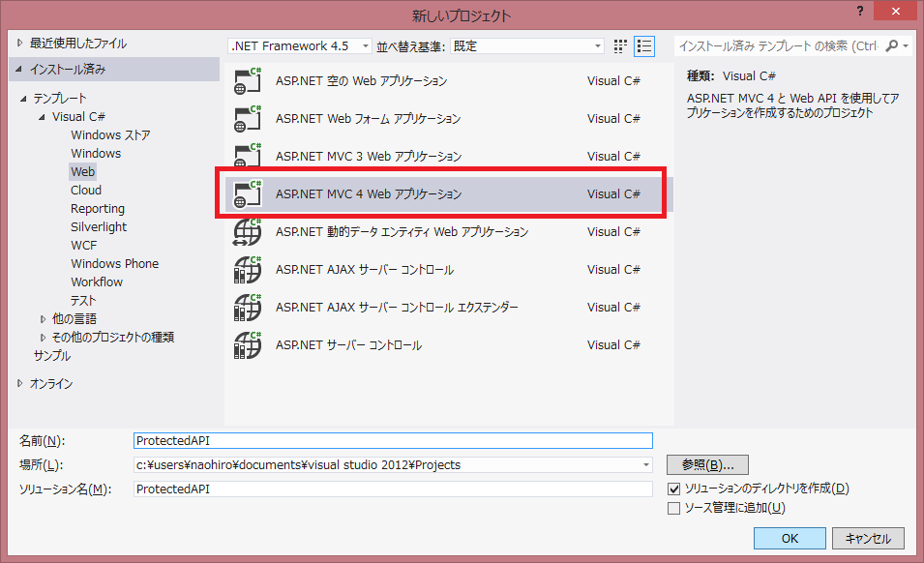
Task: Select the Reporting category
Action: coord(98,209)
